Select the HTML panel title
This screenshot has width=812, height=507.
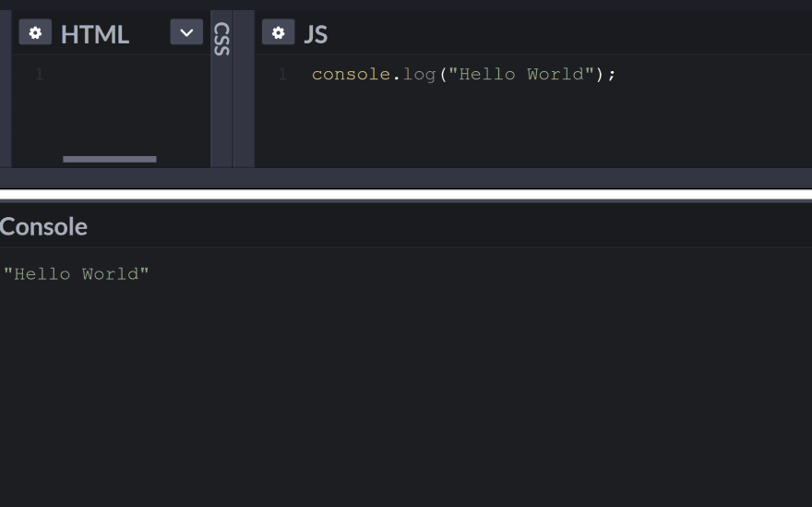tap(95, 35)
